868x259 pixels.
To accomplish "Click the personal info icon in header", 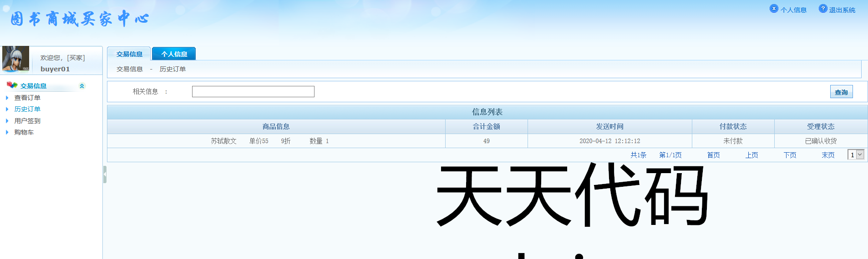I will coord(774,9).
